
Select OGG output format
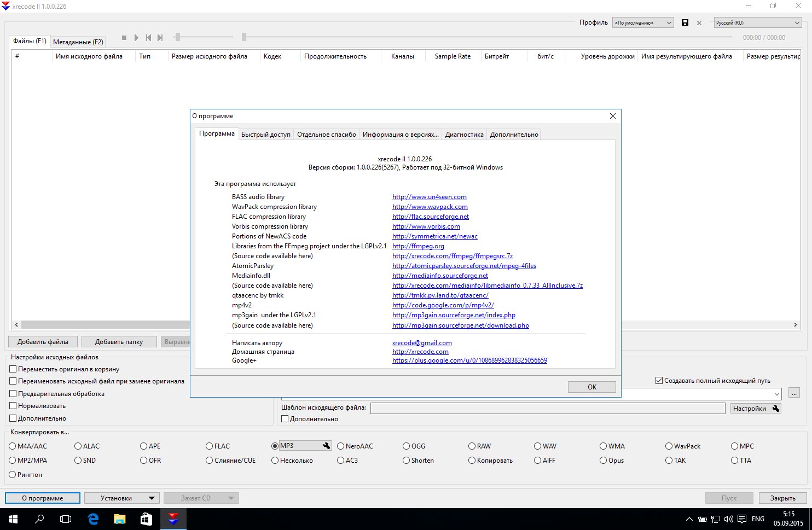tap(407, 446)
